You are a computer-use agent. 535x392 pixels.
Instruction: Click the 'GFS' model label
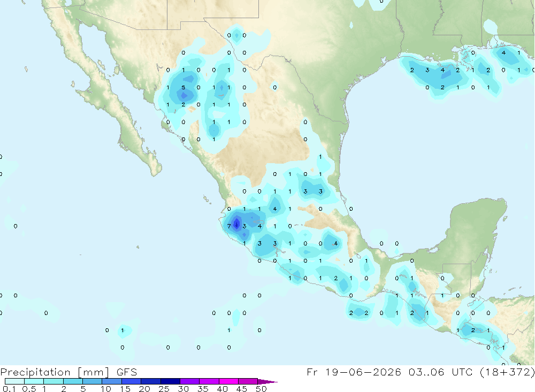[127, 372]
